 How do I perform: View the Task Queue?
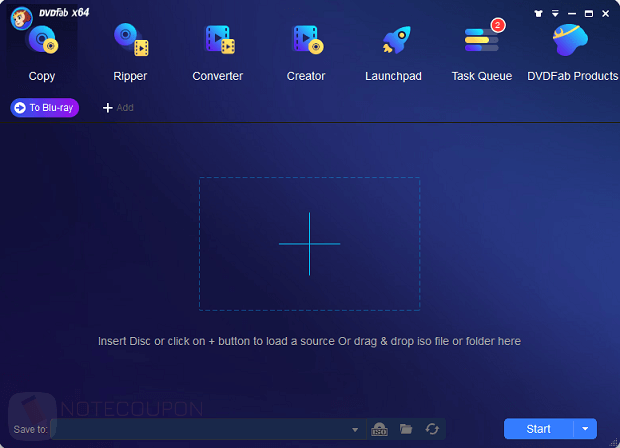[x=482, y=52]
